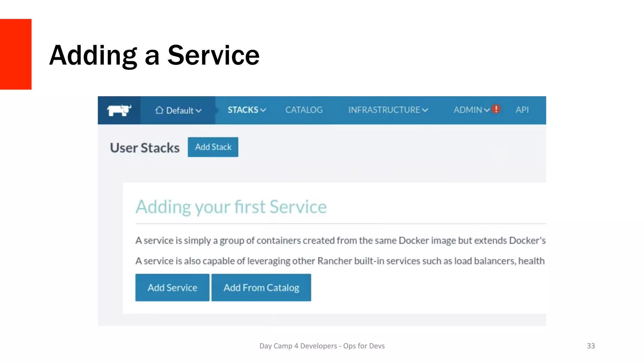This screenshot has height=362, width=644.
Task: Click Add From Catalog button
Action: click(x=261, y=288)
